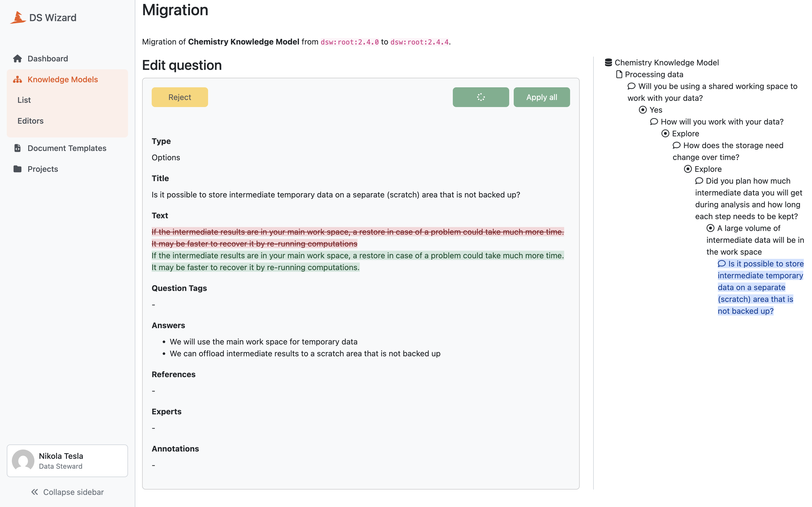Click the yellow Reject button
Screen dimensions: 812x507
pyautogui.click(x=180, y=97)
